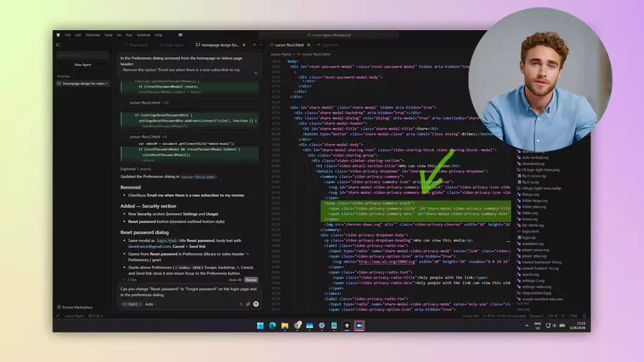Open home.svg in file explorer
The height and width of the screenshot is (362, 644).
[530, 219]
